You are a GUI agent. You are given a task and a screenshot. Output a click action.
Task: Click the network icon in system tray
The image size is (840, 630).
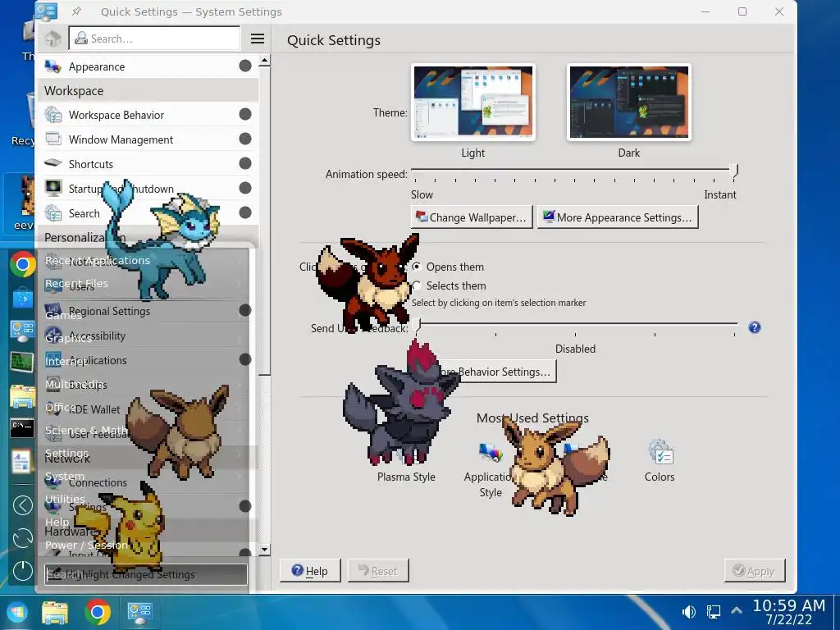click(x=713, y=612)
